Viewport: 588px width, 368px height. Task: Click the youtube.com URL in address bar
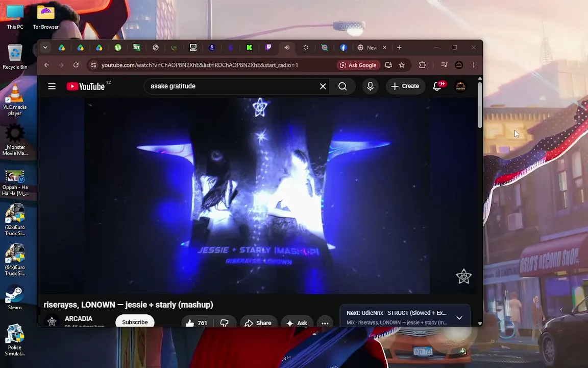[200, 65]
